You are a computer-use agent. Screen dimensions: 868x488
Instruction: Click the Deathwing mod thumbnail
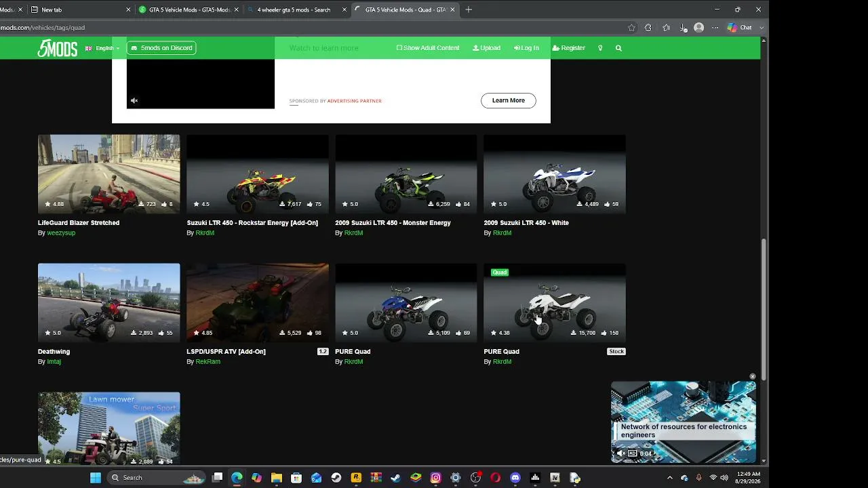click(x=109, y=303)
